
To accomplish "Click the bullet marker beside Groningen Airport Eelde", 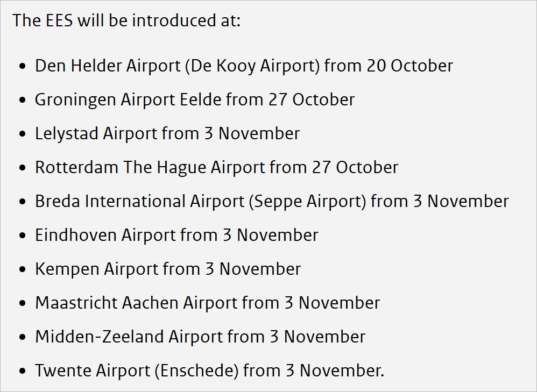I will (x=22, y=101).
